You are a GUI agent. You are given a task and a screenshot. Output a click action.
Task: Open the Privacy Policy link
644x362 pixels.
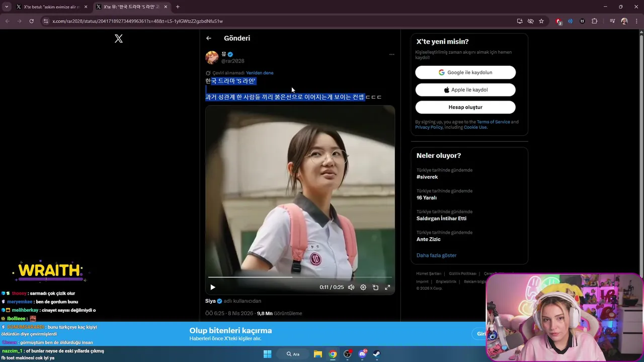click(429, 127)
